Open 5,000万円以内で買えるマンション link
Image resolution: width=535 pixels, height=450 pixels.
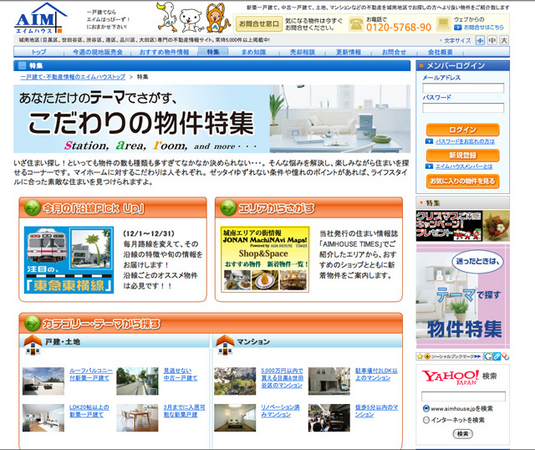282,378
